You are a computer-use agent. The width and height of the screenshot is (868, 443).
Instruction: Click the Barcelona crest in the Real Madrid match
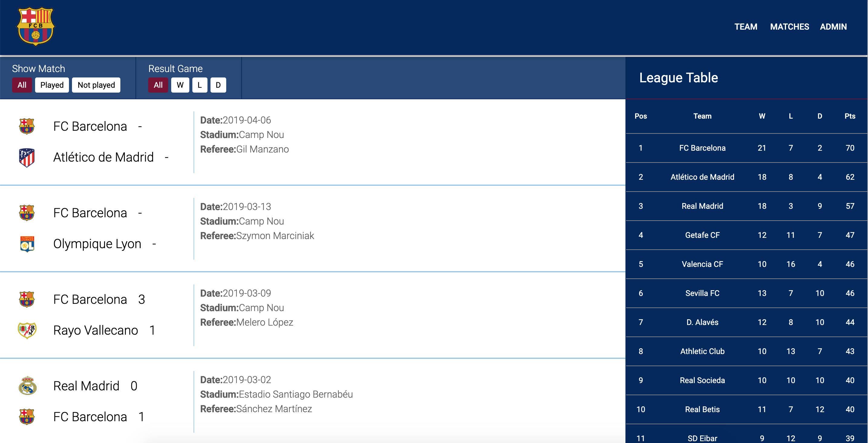coord(27,417)
